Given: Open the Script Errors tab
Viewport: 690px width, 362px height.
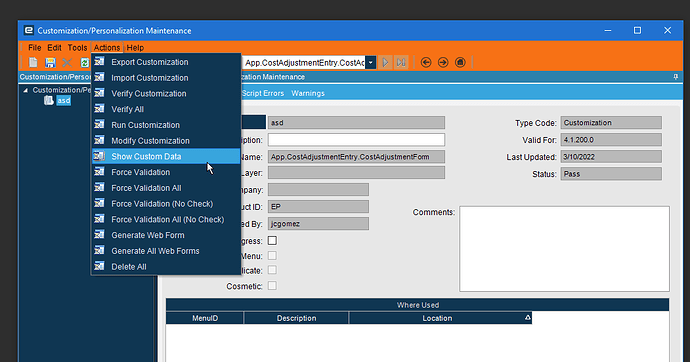Looking at the screenshot, I should [263, 93].
